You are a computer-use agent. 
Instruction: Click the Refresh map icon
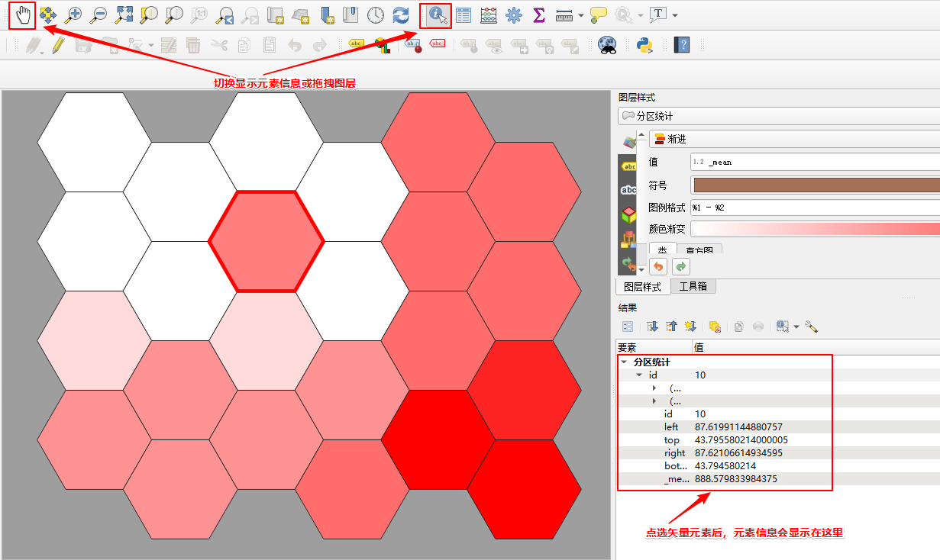400,14
